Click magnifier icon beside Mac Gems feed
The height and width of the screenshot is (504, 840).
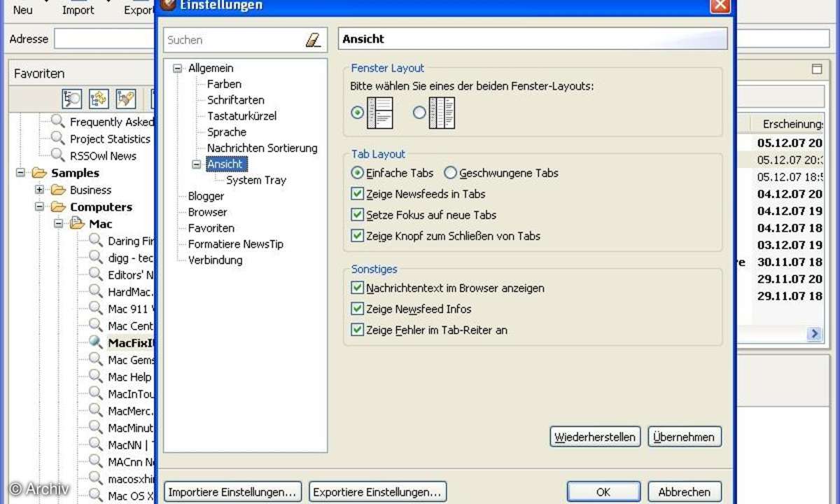click(96, 360)
